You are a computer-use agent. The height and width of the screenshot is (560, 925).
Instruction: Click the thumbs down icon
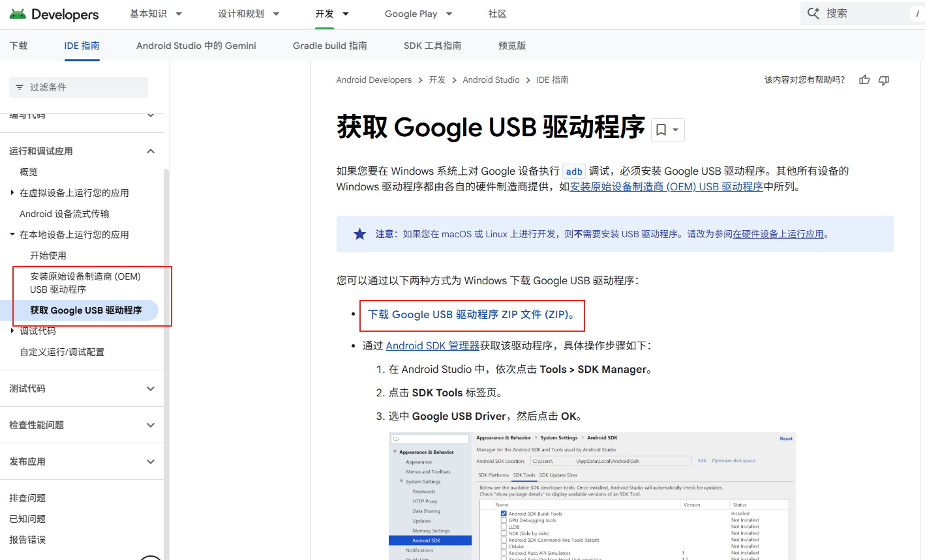pos(884,80)
